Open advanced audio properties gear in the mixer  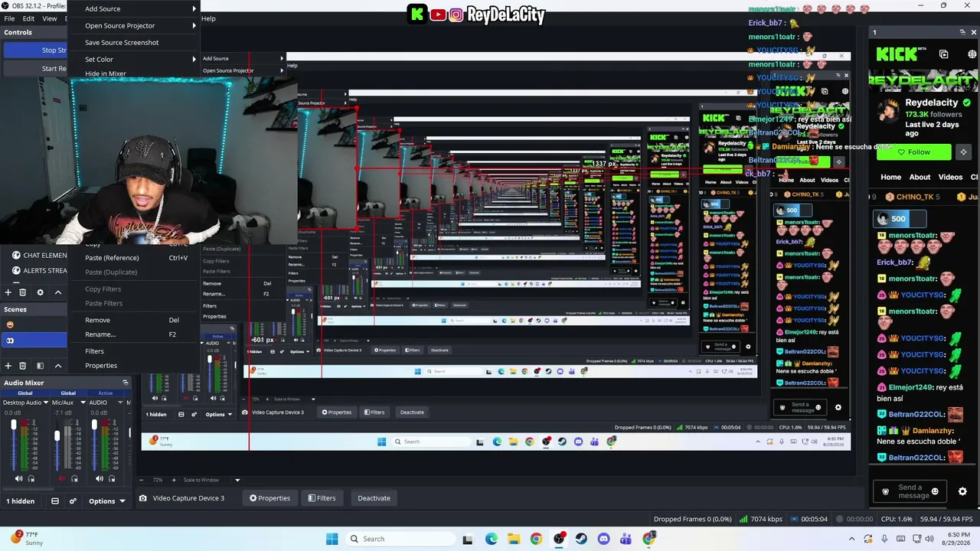click(x=73, y=501)
